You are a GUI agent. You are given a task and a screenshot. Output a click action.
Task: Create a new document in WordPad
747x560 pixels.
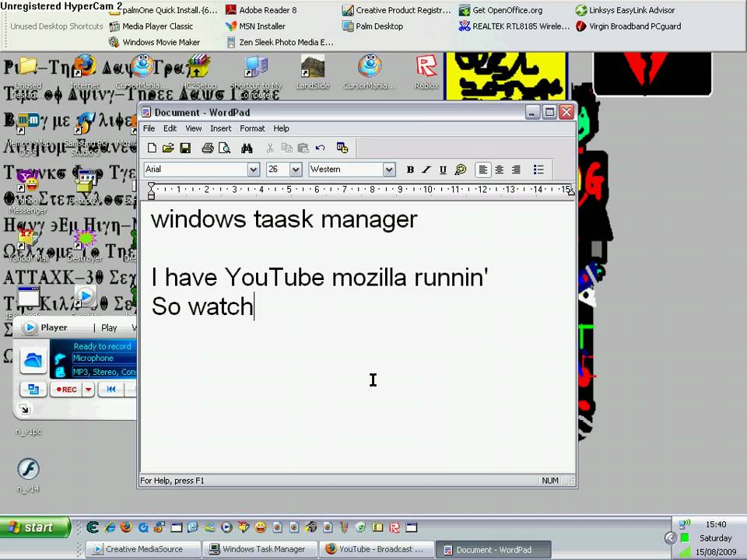[x=152, y=148]
